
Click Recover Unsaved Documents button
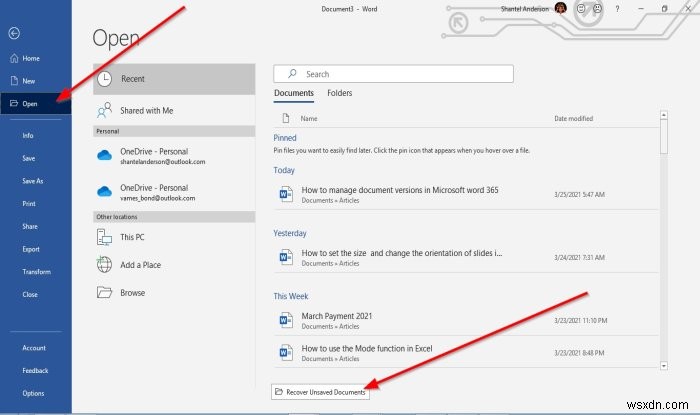pos(320,392)
